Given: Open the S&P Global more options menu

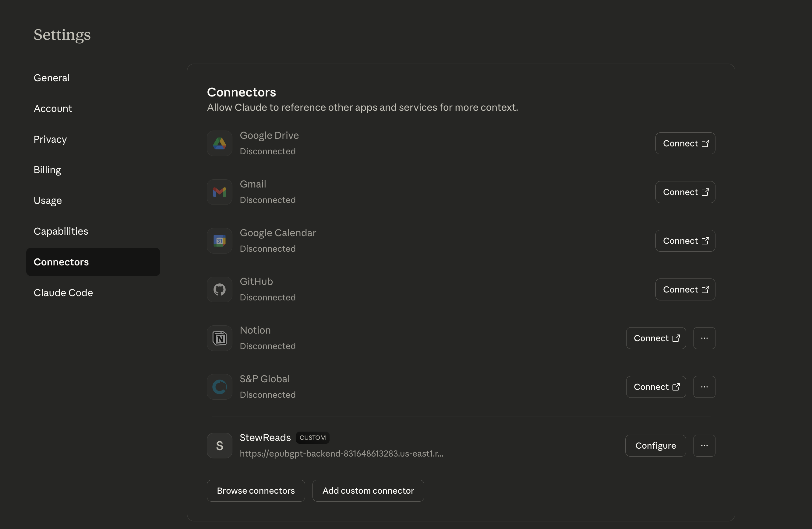Looking at the screenshot, I should (704, 387).
